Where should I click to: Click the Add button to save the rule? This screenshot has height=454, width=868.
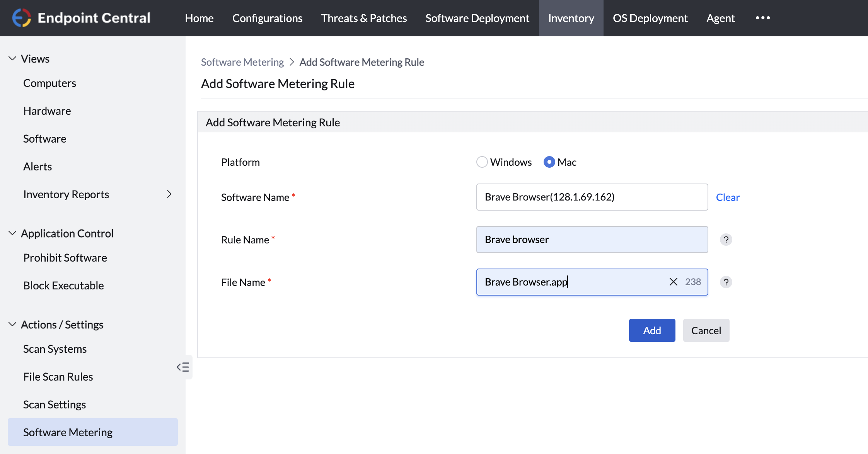(651, 330)
